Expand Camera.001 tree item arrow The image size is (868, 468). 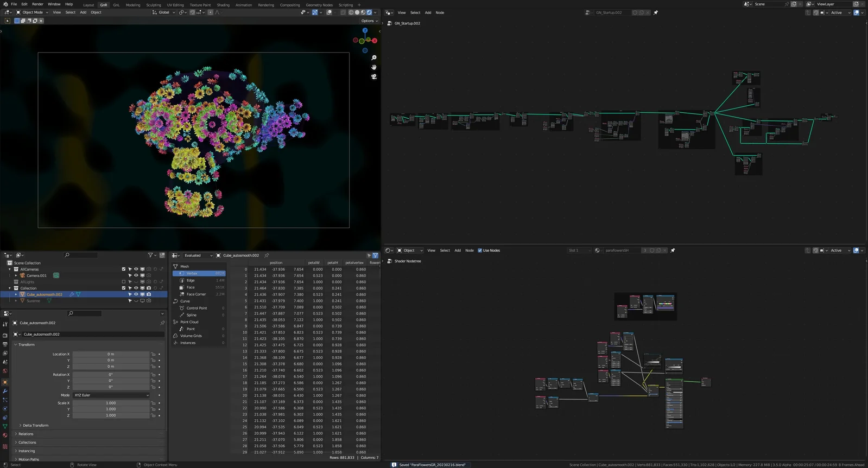pos(16,275)
